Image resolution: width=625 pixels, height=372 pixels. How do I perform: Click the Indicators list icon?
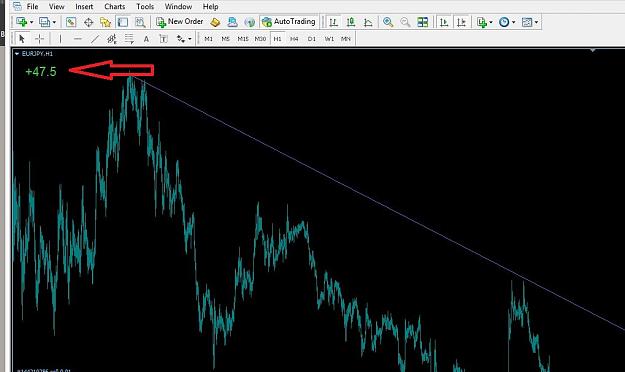pos(482,22)
